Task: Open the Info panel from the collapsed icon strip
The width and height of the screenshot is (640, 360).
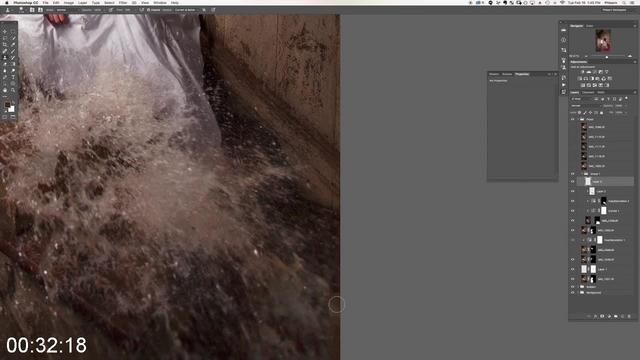Action: (564, 40)
